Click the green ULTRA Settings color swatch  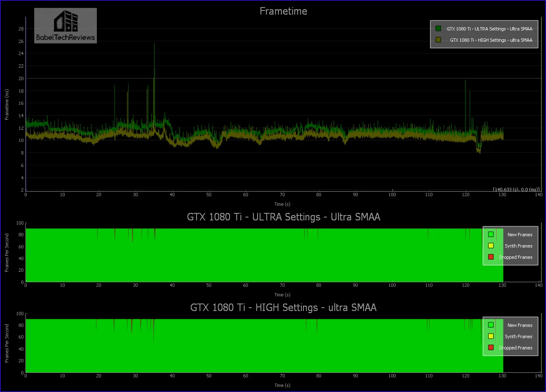(x=438, y=28)
